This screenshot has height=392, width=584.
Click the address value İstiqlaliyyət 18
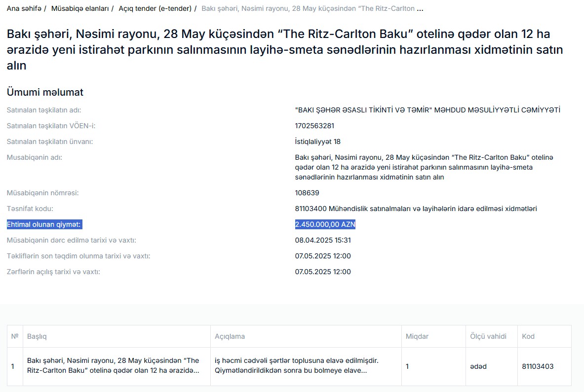click(317, 142)
